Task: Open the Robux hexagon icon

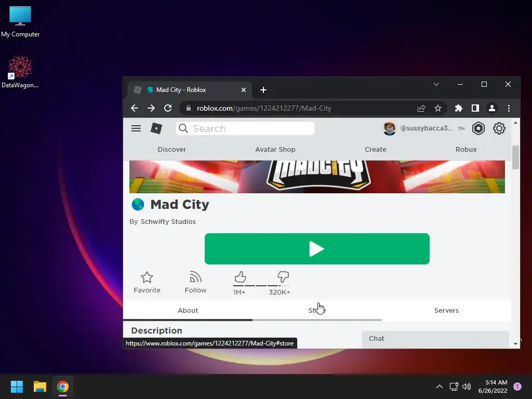Action: point(478,128)
